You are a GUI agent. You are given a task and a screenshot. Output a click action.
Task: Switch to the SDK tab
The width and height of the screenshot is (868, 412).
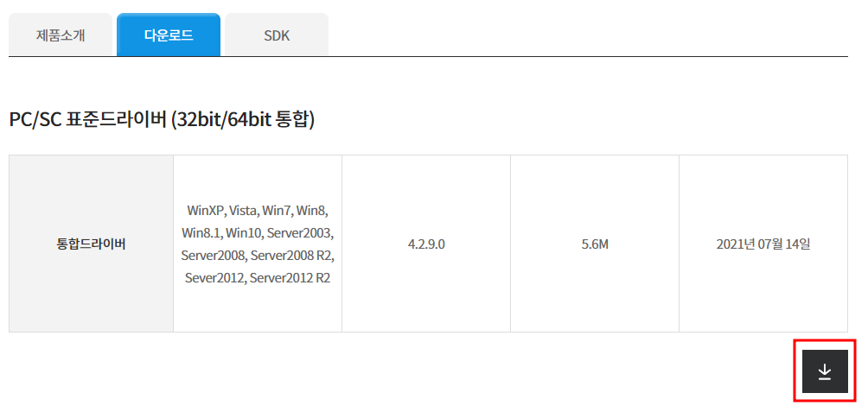277,36
